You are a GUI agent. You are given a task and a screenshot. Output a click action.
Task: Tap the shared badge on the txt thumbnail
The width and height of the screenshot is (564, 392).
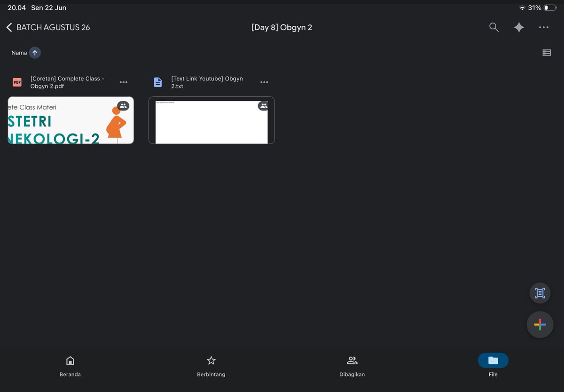click(x=264, y=106)
